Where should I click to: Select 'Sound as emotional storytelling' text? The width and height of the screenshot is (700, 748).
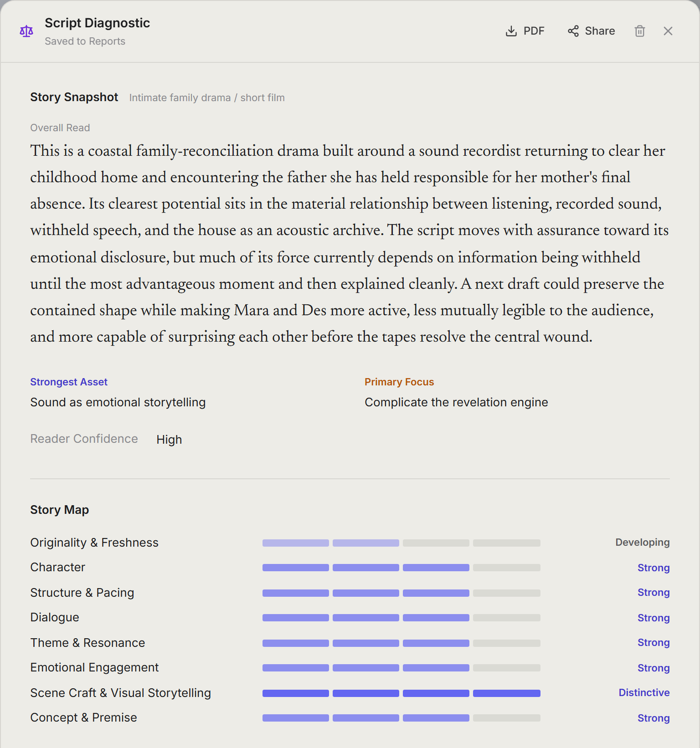pyautogui.click(x=118, y=402)
